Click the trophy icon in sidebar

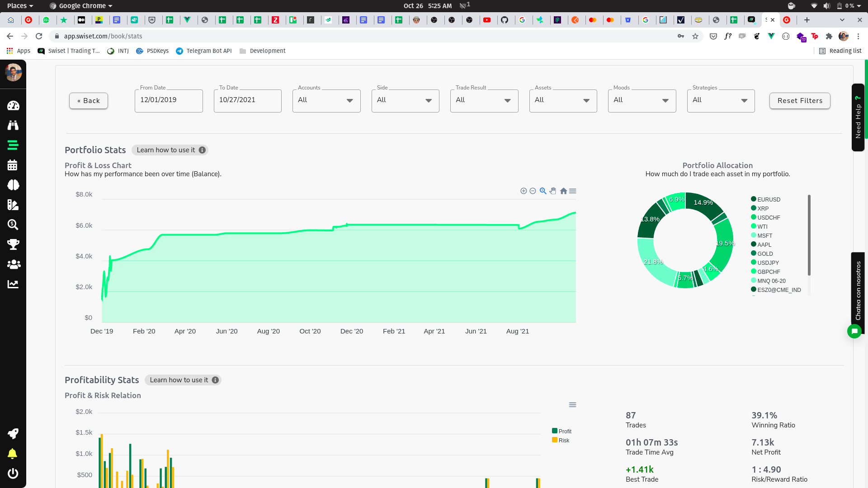pos(13,244)
